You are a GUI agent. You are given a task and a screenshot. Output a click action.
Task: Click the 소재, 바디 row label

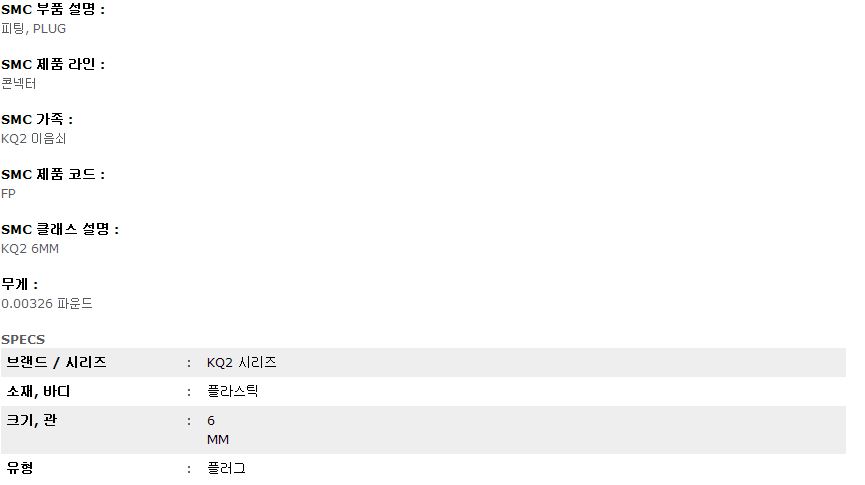[x=38, y=392]
